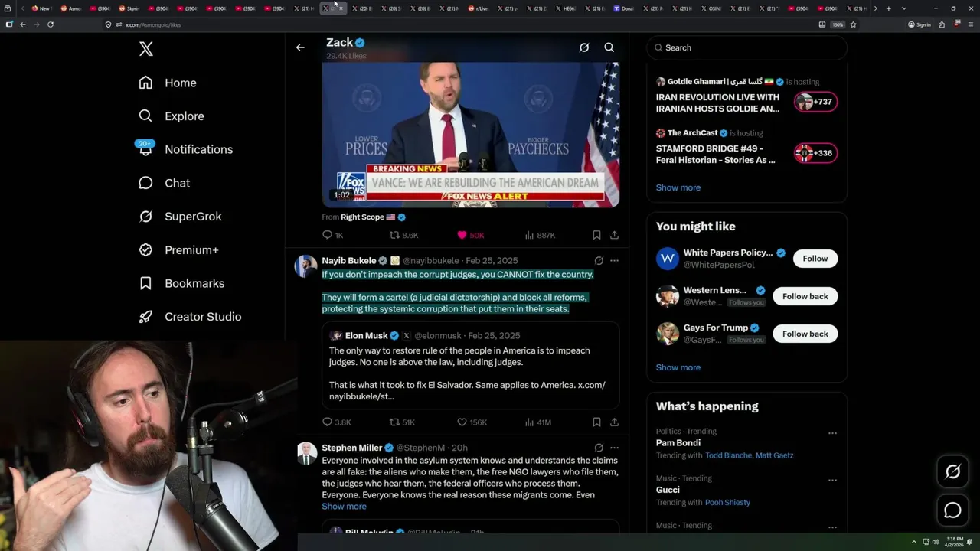The height and width of the screenshot is (551, 980).
Task: Play the Vance Fox News video
Action: coord(470,135)
